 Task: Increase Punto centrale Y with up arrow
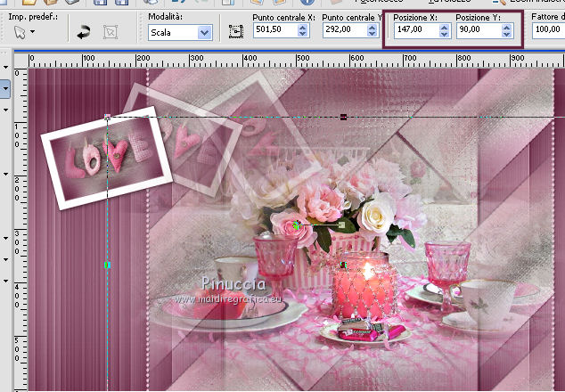coord(372,27)
